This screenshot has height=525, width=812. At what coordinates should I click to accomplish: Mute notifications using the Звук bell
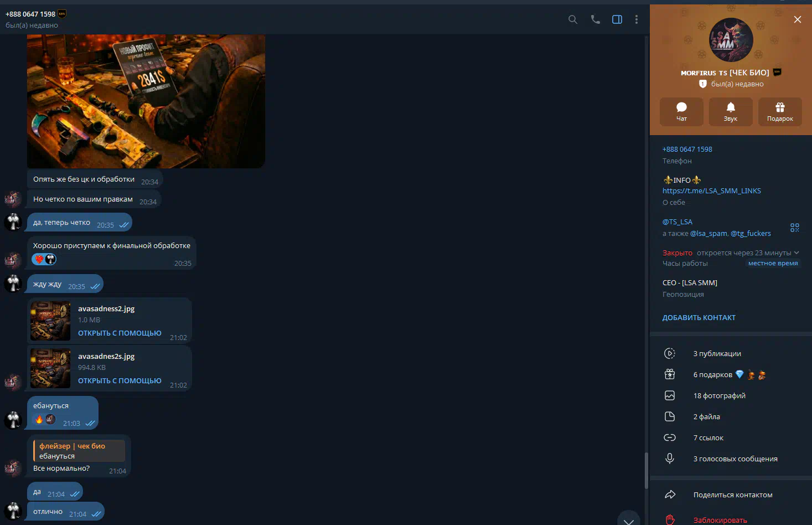[x=731, y=111]
